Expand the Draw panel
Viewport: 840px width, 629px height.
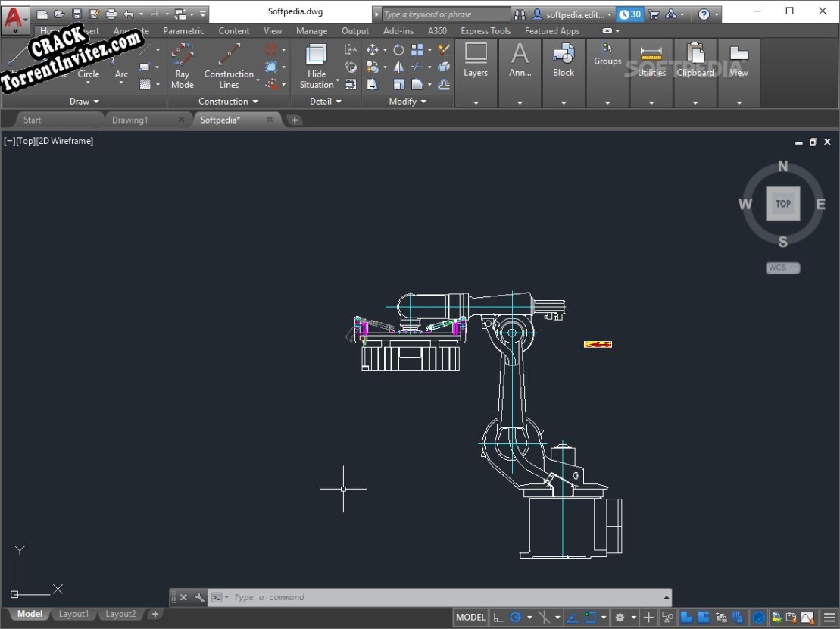point(83,101)
